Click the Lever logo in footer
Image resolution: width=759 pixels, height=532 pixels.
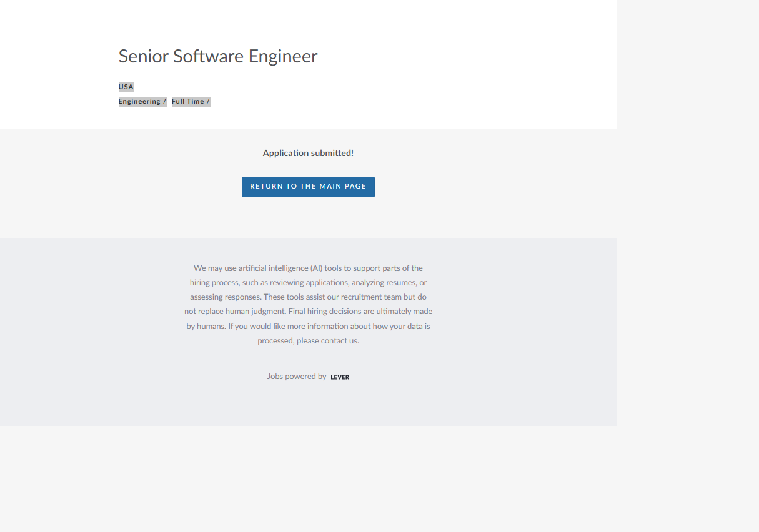(x=340, y=377)
